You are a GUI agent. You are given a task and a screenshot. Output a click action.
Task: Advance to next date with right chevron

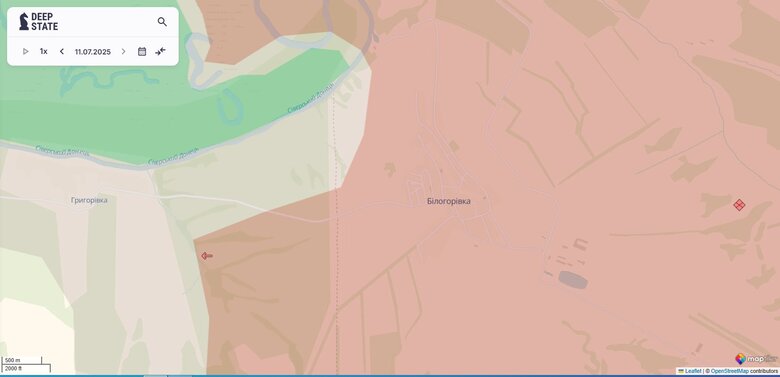pos(123,51)
